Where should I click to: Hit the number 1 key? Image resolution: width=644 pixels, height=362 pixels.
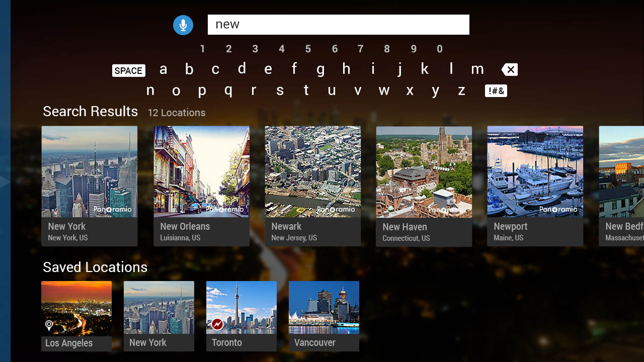(202, 49)
